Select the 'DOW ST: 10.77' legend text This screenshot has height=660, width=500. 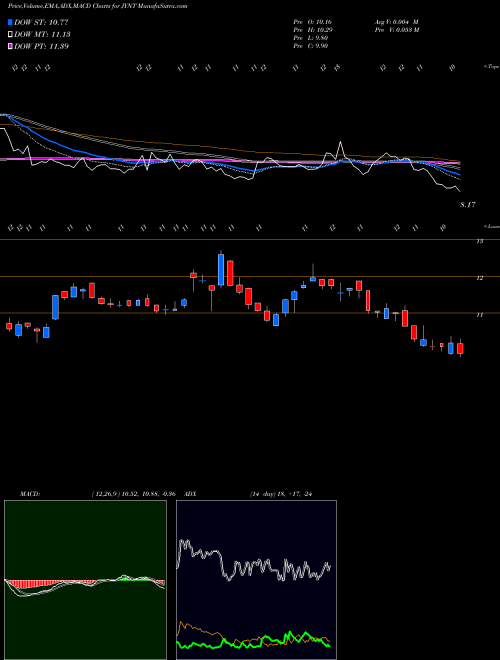(x=41, y=22)
